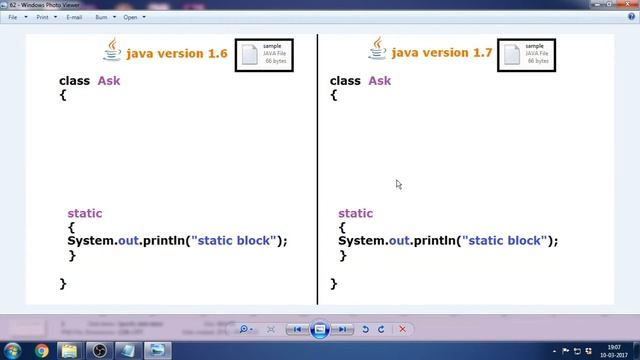Go to the next photo
This screenshot has width=640, height=360.
(342, 329)
